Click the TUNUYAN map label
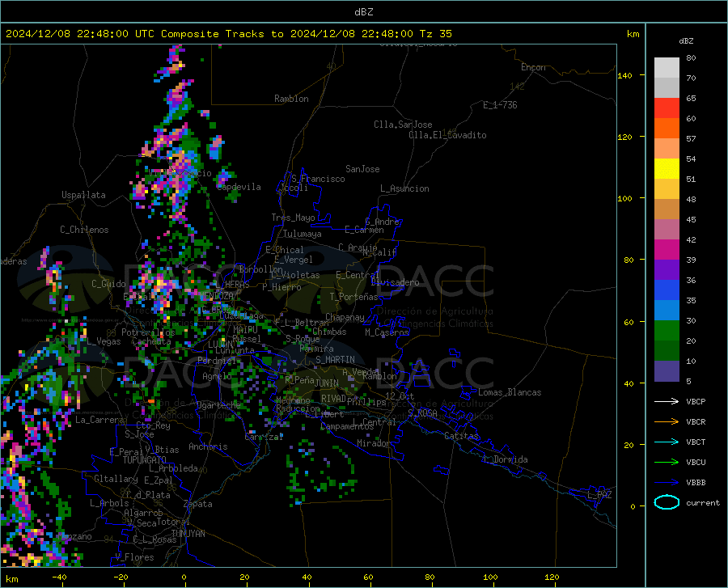This screenshot has height=588, width=728. [188, 534]
